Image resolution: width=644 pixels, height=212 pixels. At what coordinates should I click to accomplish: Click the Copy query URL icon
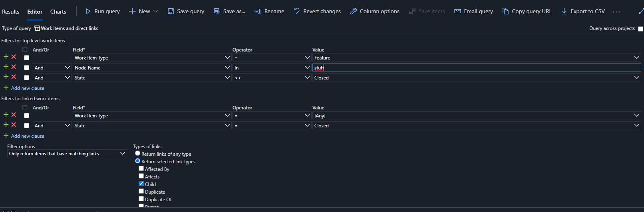[505, 11]
